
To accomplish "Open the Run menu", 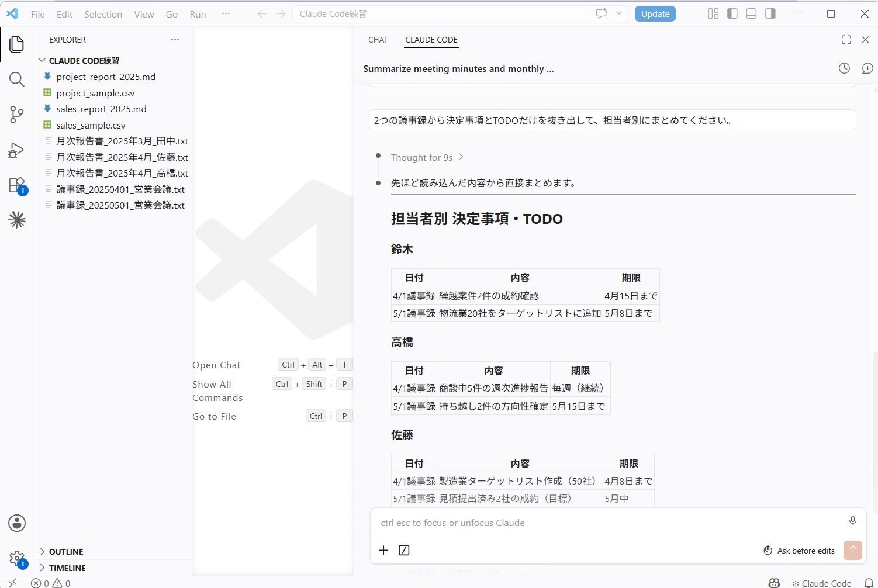I will click(x=198, y=14).
